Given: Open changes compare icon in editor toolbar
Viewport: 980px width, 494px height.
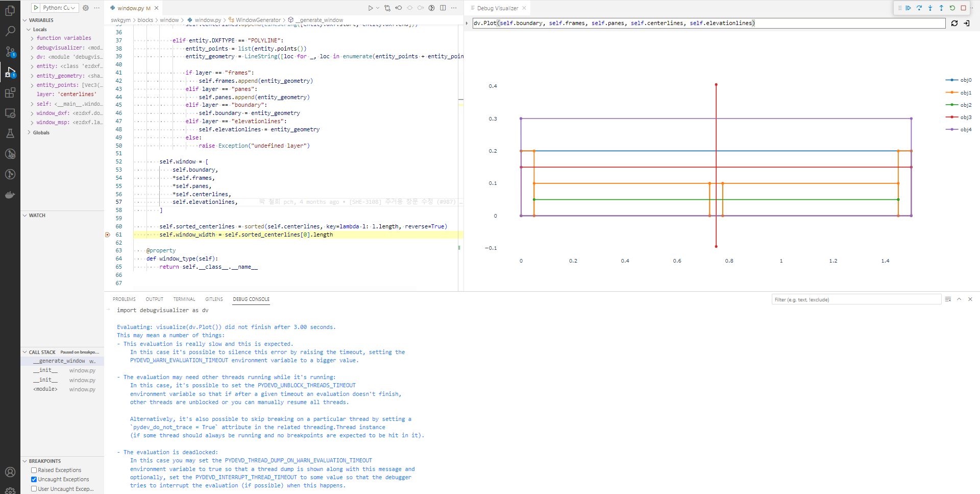Looking at the screenshot, I should click(387, 8).
